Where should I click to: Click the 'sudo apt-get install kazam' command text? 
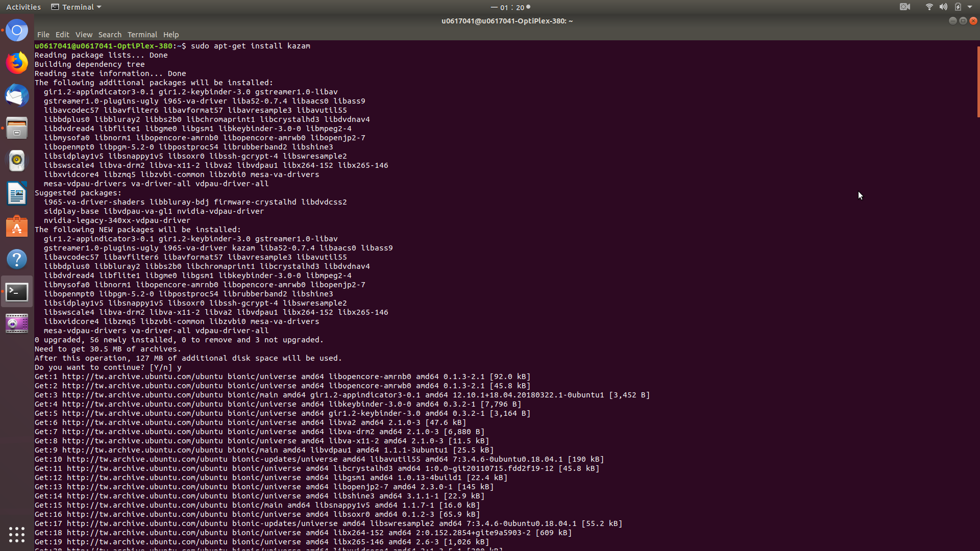coord(251,46)
